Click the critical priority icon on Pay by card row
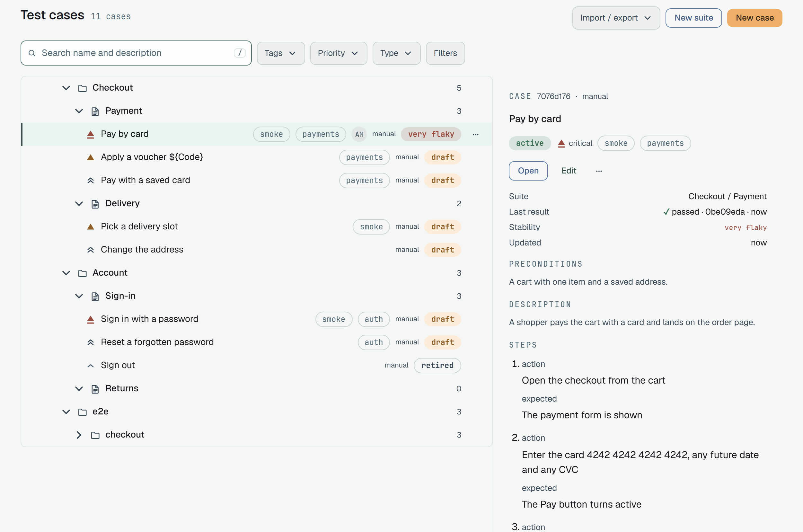803x532 pixels. (91, 134)
